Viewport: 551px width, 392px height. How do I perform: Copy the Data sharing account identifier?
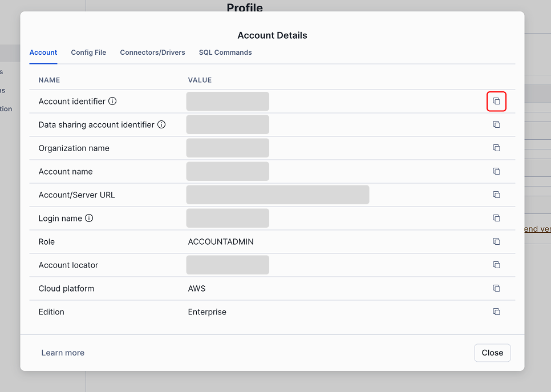pyautogui.click(x=496, y=124)
